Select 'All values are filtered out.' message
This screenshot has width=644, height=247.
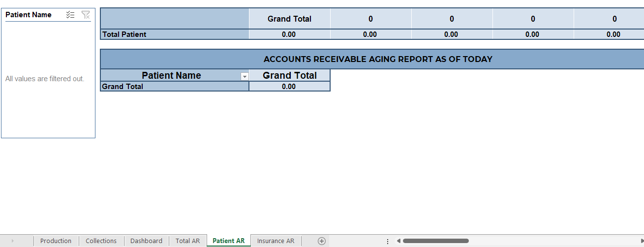(45, 79)
